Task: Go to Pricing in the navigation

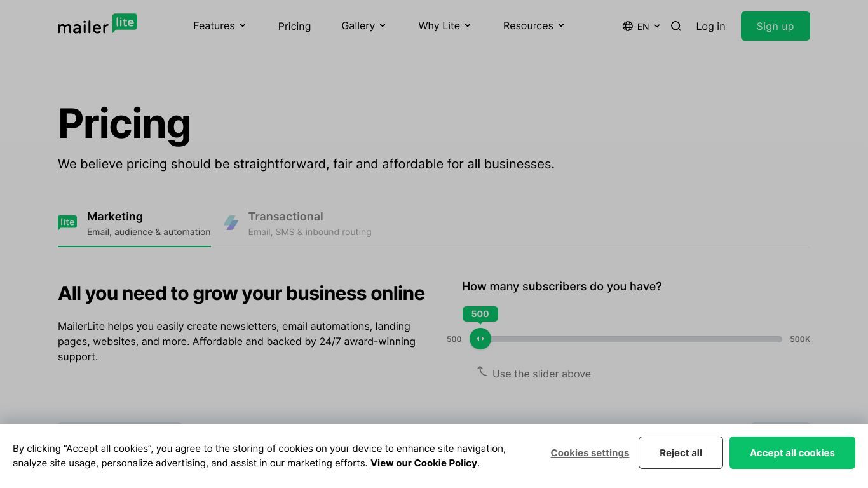Action: click(x=294, y=26)
